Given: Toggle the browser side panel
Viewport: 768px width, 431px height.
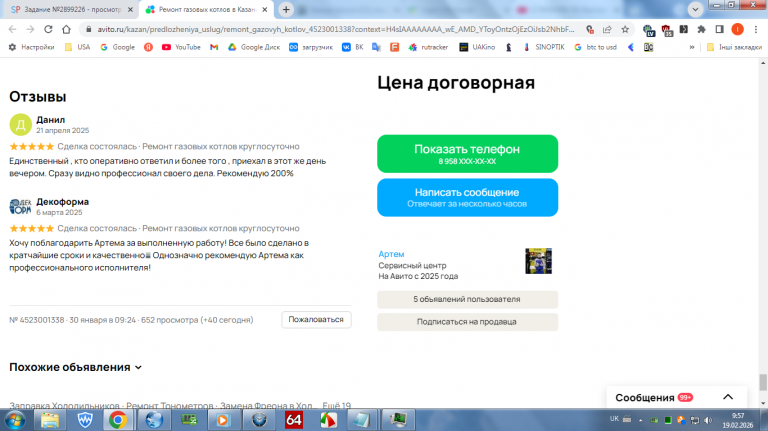Looking at the screenshot, I should point(720,29).
